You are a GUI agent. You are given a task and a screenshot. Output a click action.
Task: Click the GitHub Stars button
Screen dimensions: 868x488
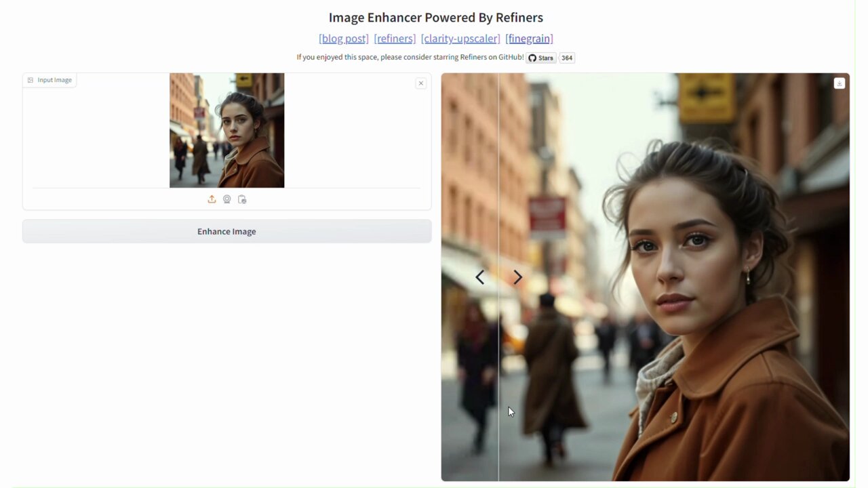click(x=541, y=58)
